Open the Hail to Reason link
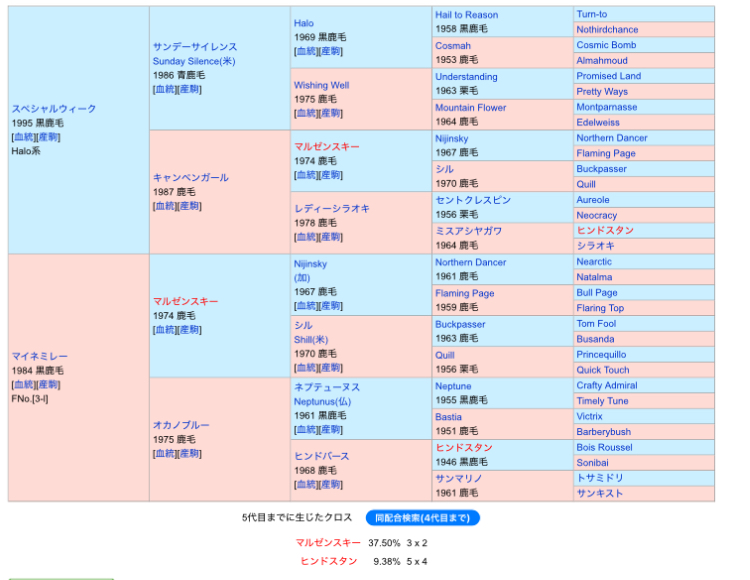The image size is (750, 580). 466,15
